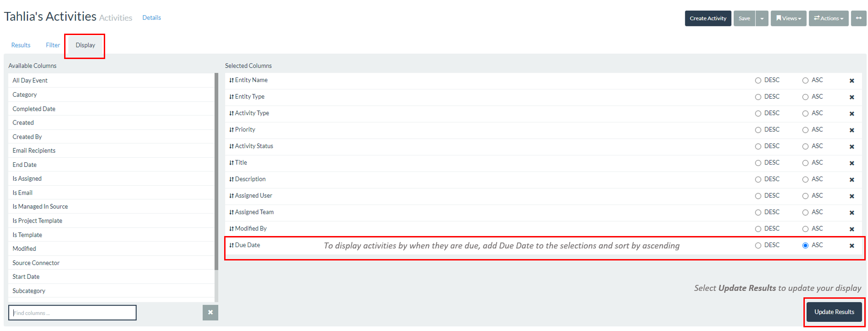Focus the Find columns search field
Viewport: 868px width, 331px height.
point(72,313)
